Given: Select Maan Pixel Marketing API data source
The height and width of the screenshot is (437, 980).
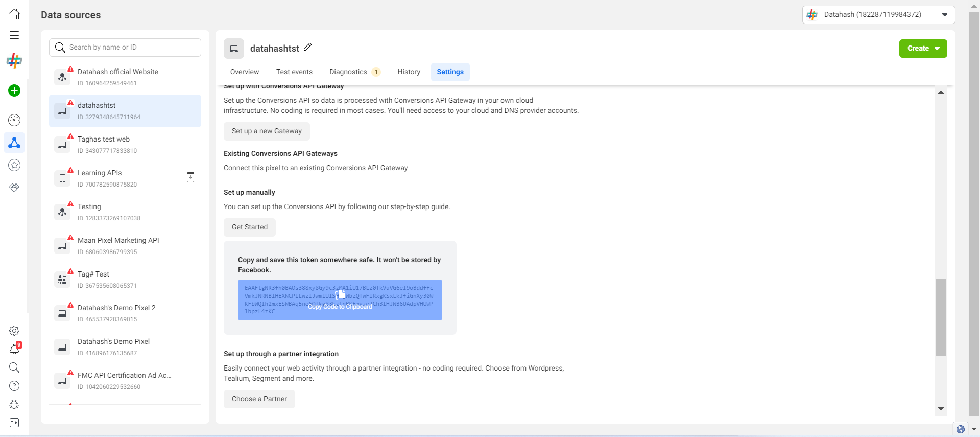Looking at the screenshot, I should (125, 246).
